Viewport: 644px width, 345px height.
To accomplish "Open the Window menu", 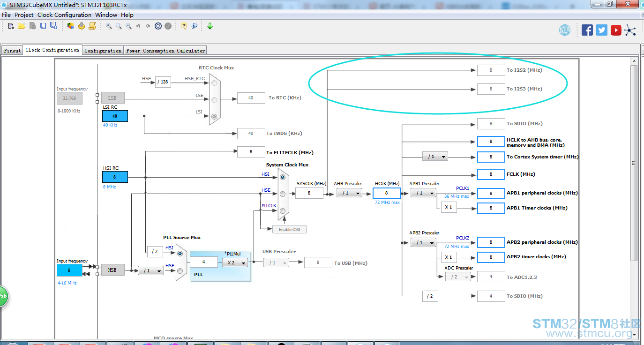I will (x=106, y=15).
